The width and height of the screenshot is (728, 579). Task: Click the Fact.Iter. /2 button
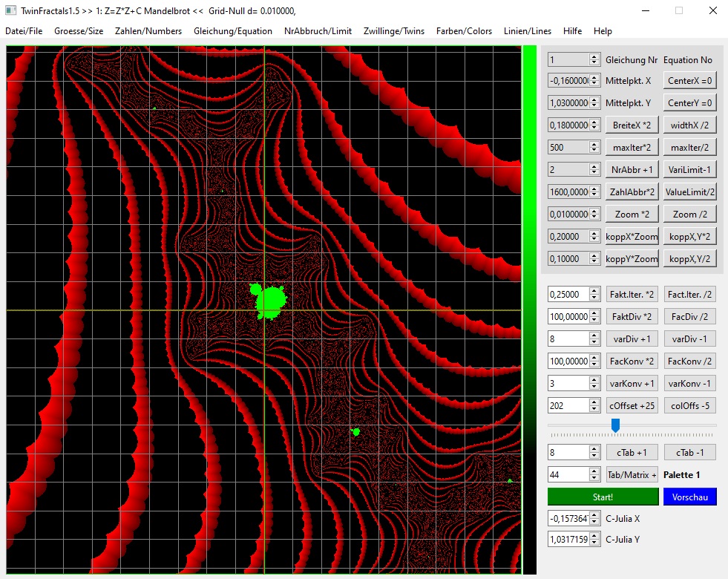click(x=690, y=295)
